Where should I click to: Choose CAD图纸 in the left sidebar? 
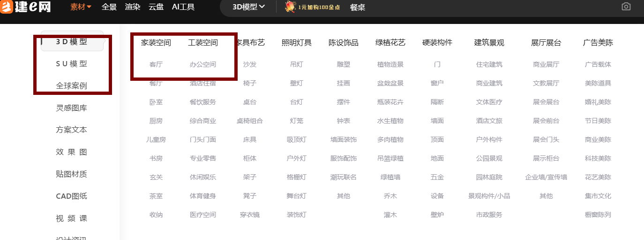(x=71, y=196)
